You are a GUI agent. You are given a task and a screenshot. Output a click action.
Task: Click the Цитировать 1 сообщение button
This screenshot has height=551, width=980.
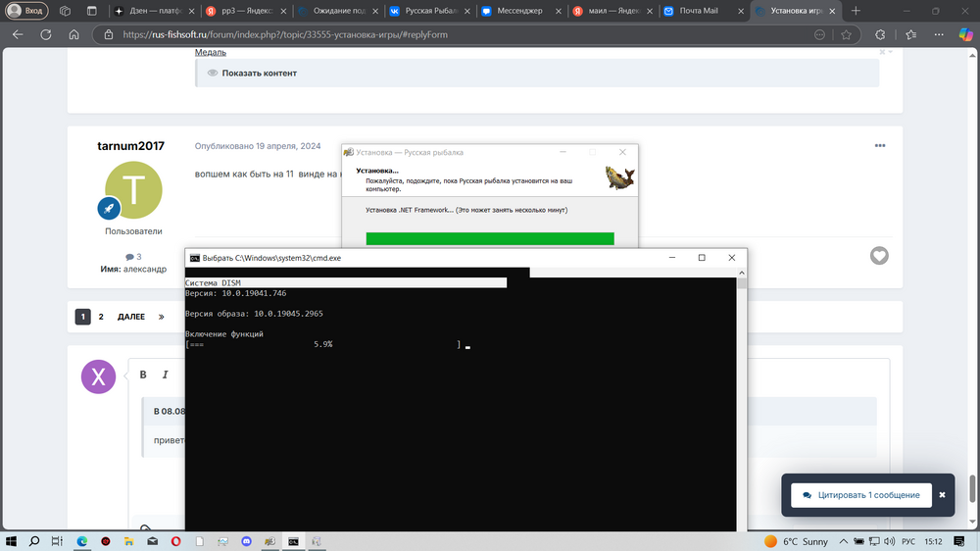860,495
